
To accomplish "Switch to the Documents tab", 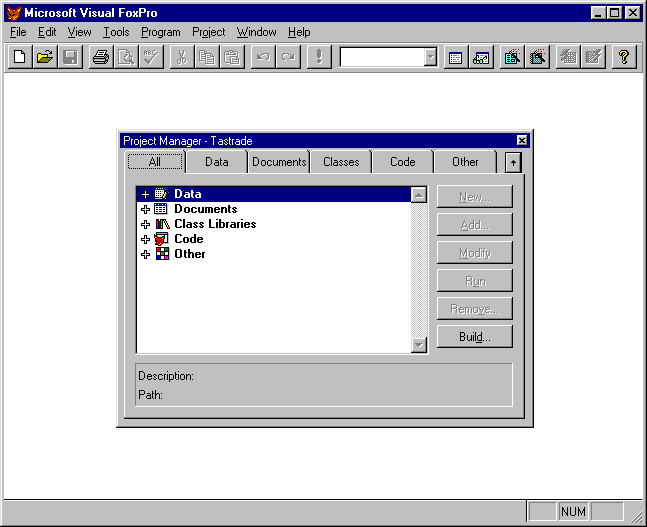I will pyautogui.click(x=279, y=162).
